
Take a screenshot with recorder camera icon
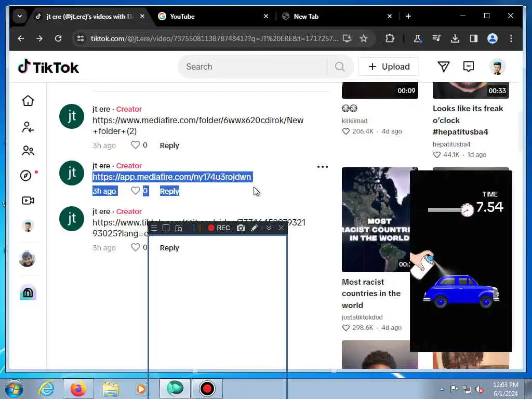click(x=241, y=228)
